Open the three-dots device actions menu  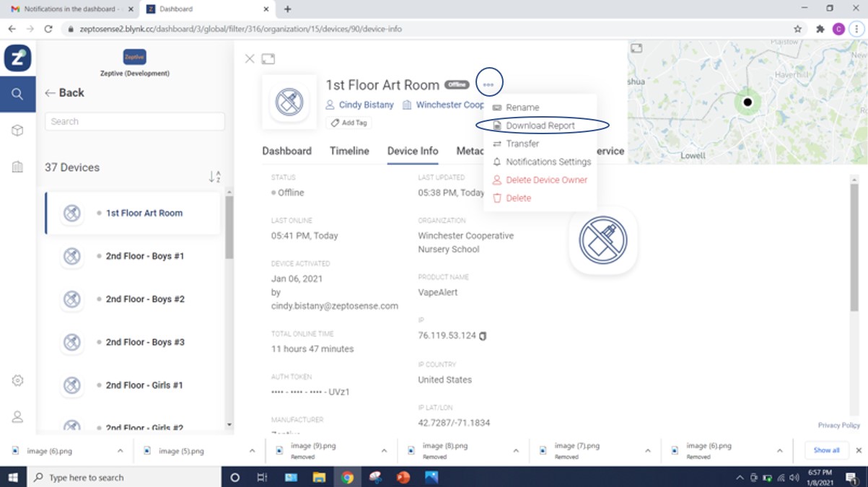pos(488,84)
